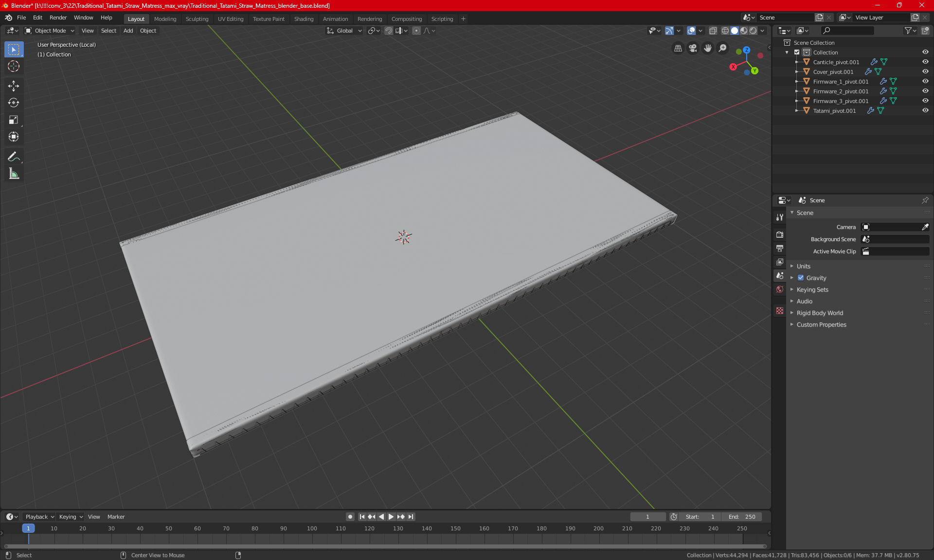
Task: Open the Render properties tab
Action: tap(780, 234)
